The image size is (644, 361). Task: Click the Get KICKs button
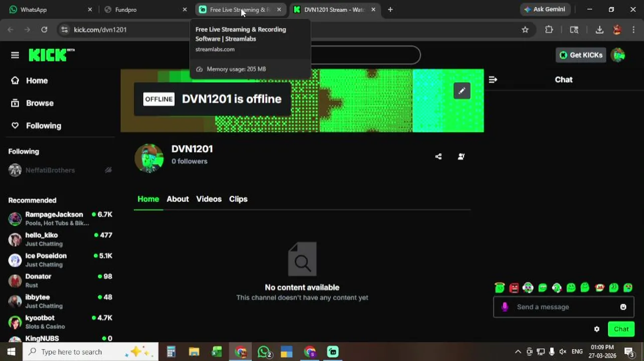click(581, 55)
